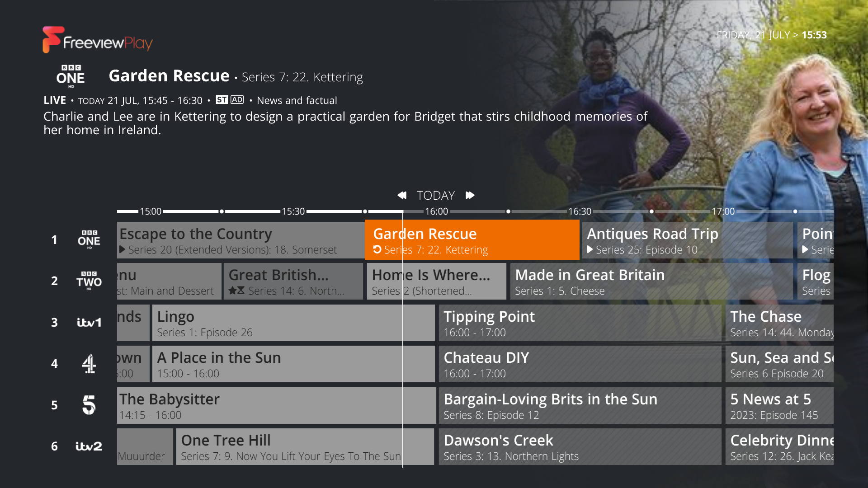
Task: Open Home Is Where programme tile
Action: [x=437, y=281]
